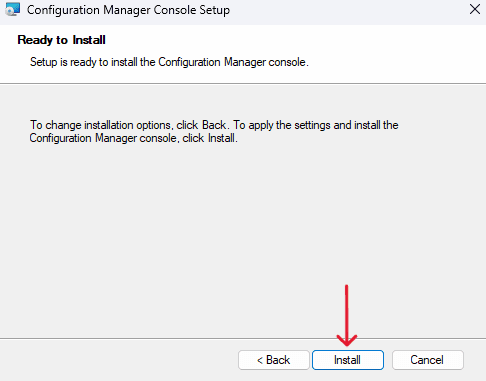
Task: Click the window title text
Action: 128,10
